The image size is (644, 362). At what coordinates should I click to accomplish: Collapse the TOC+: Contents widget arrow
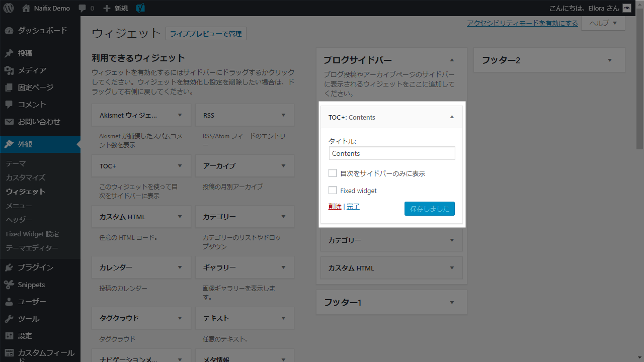(452, 117)
